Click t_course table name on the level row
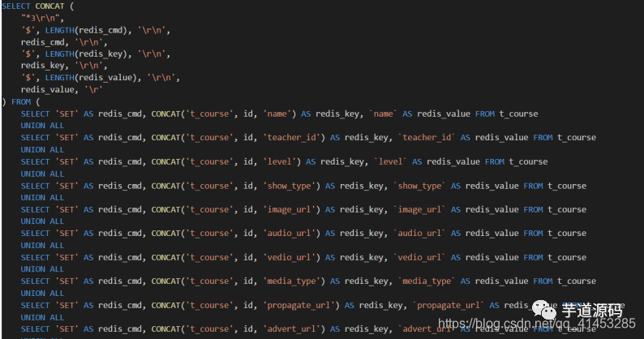Viewport: 644px width, 339px height. tap(528, 161)
